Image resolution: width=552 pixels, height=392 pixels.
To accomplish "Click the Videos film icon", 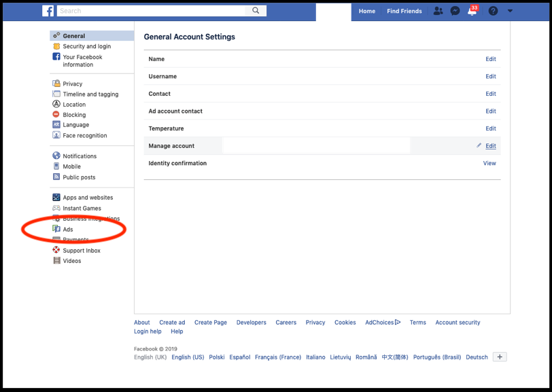I will [56, 260].
